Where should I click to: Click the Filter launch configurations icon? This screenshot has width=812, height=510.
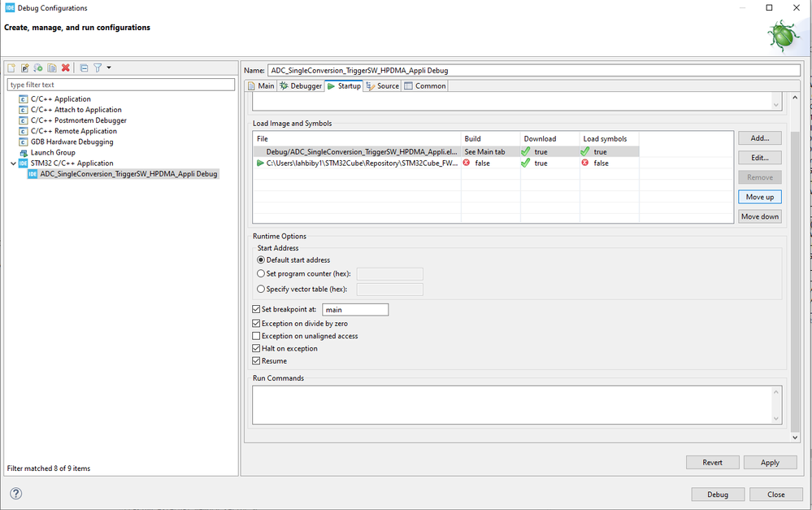[x=98, y=68]
